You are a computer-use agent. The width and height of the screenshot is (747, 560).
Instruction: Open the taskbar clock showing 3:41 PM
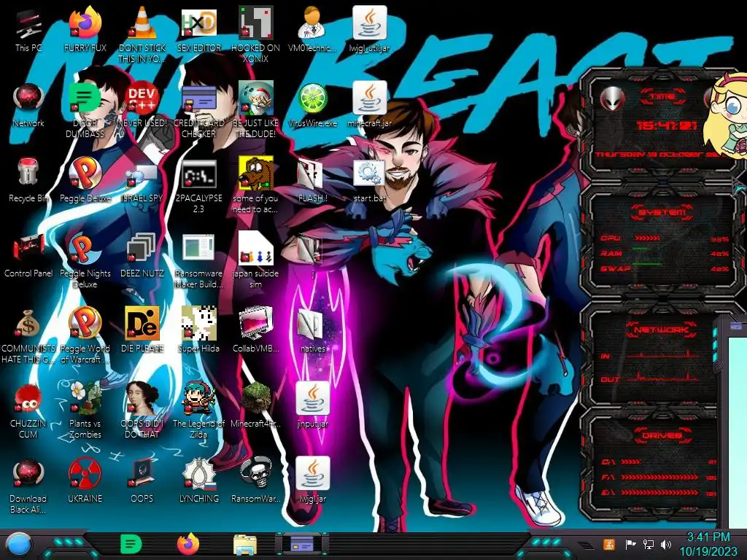click(708, 544)
